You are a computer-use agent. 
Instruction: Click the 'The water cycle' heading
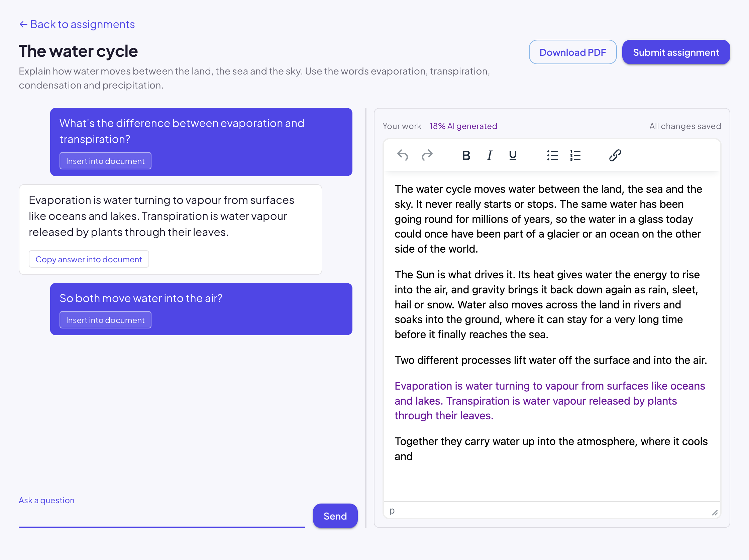[78, 51]
